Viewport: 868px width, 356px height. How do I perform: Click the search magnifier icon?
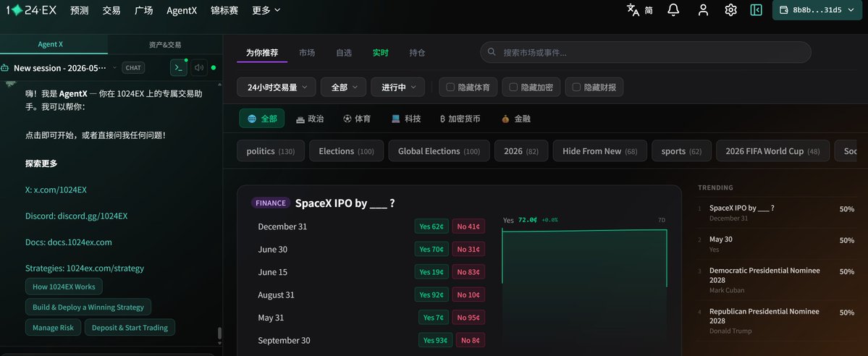point(492,52)
